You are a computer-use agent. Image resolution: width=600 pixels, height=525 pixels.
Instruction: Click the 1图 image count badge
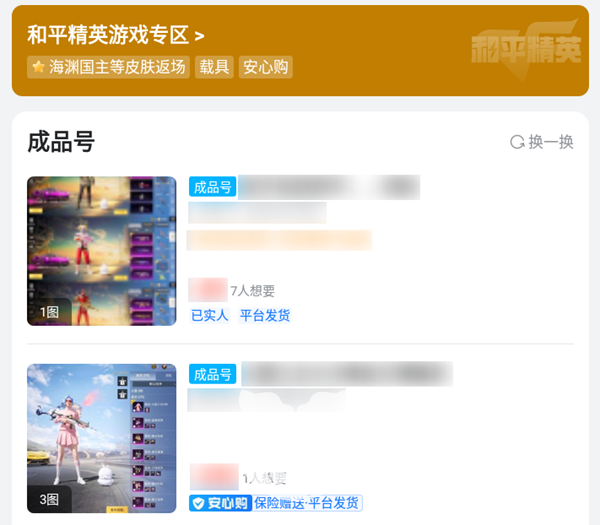click(x=49, y=312)
